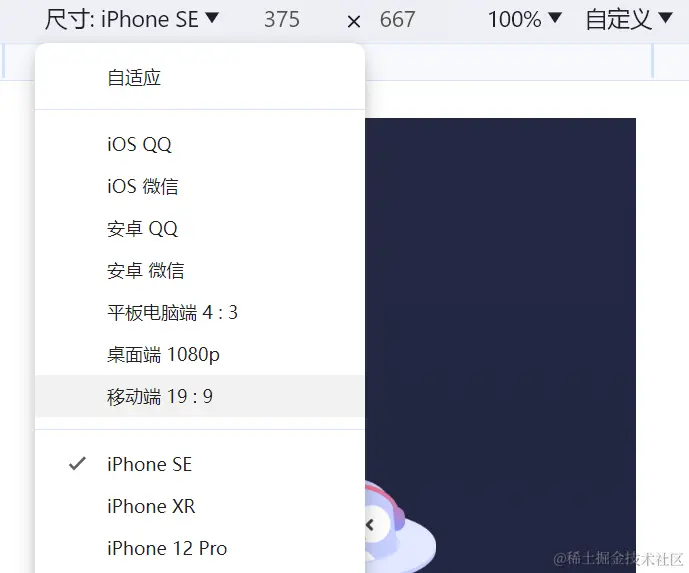689x573 pixels.
Task: Select the checked iPhone SE entry
Action: pos(200,464)
